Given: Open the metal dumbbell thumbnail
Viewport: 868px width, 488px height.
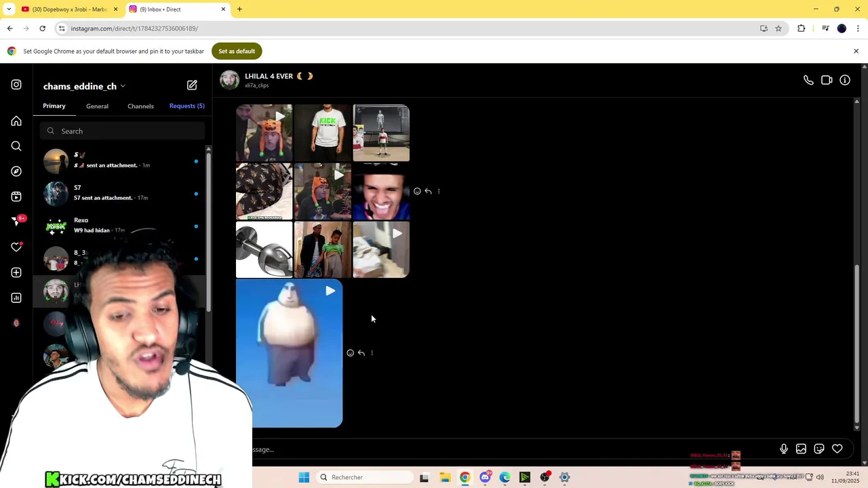Looking at the screenshot, I should click(264, 249).
